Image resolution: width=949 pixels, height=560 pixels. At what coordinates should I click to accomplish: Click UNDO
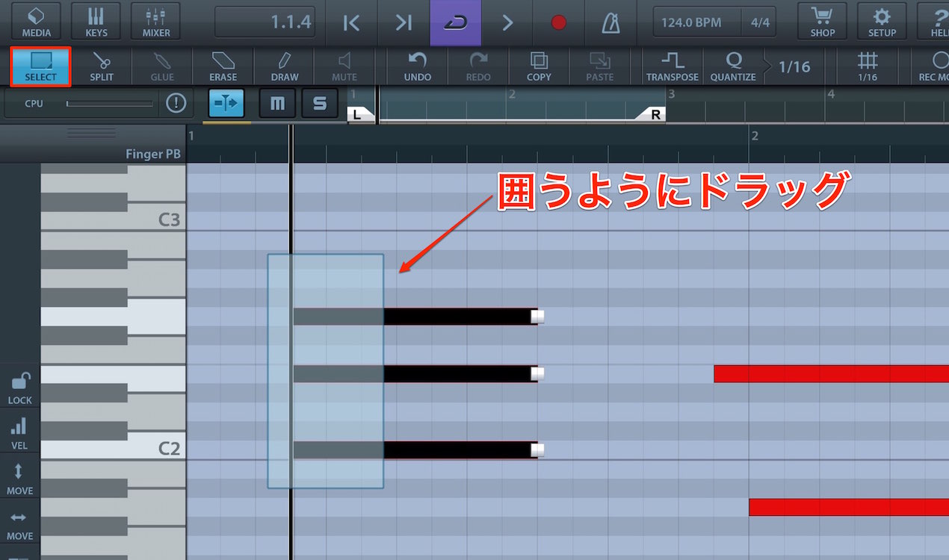pos(417,66)
